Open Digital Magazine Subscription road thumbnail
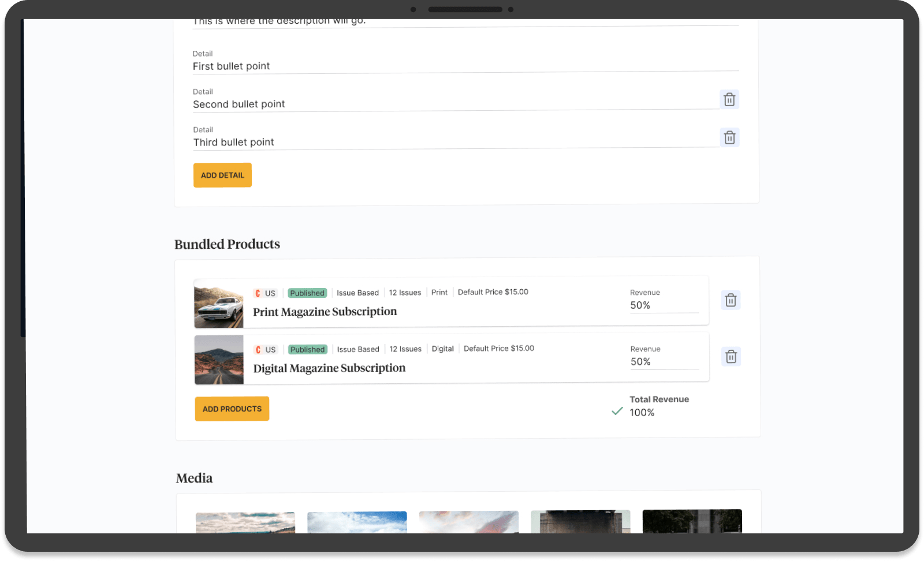 click(x=219, y=360)
